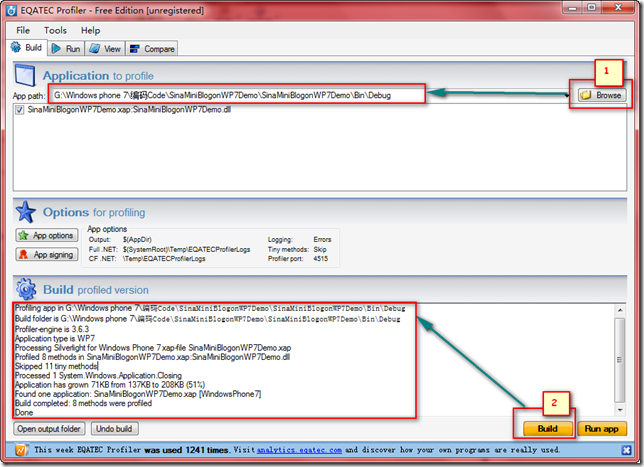The width and height of the screenshot is (644, 467).
Task: Switch to the Run tab
Action: (x=66, y=48)
